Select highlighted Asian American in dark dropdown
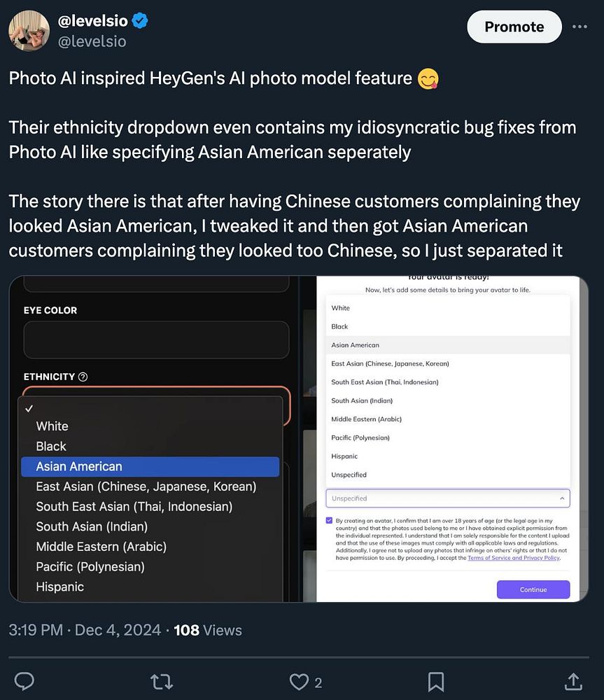Viewport: 604px width, 700px height. (x=150, y=466)
